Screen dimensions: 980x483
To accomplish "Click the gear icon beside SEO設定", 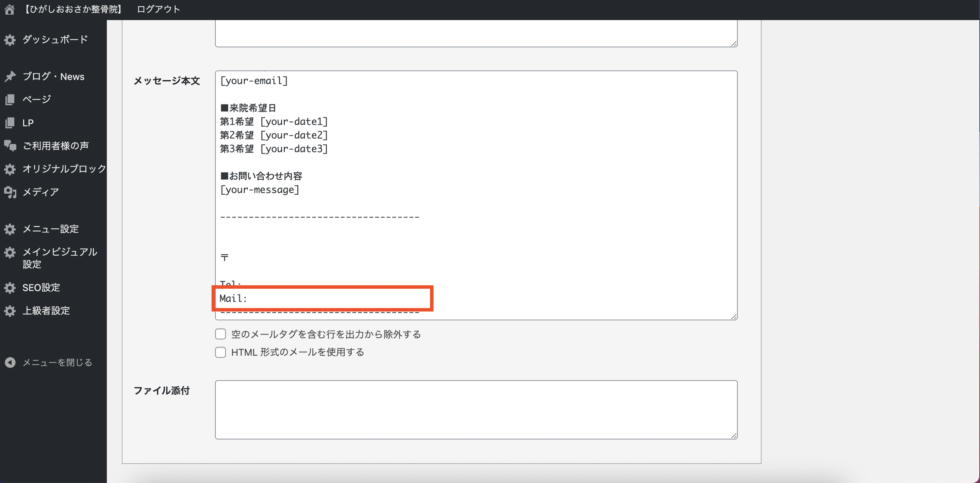I will 10,288.
